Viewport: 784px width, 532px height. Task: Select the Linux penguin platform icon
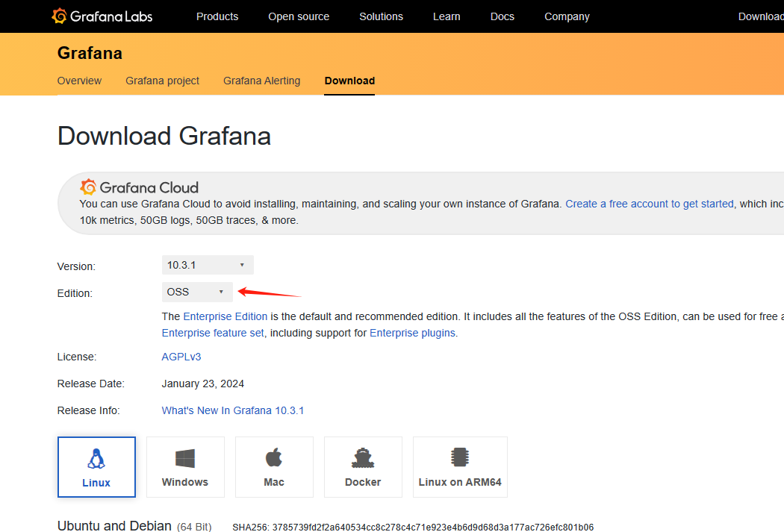tap(96, 458)
